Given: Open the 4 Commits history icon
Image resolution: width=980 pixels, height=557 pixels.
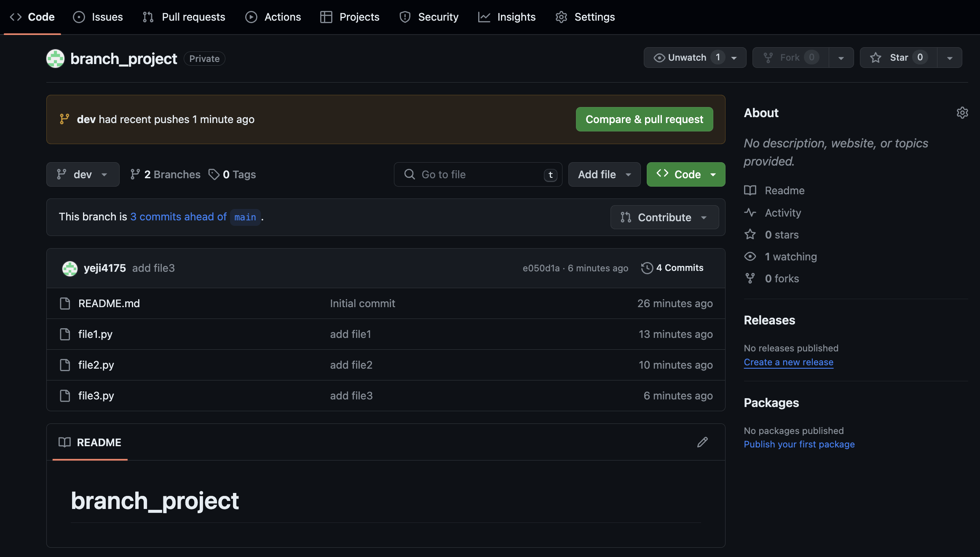Looking at the screenshot, I should coord(647,268).
